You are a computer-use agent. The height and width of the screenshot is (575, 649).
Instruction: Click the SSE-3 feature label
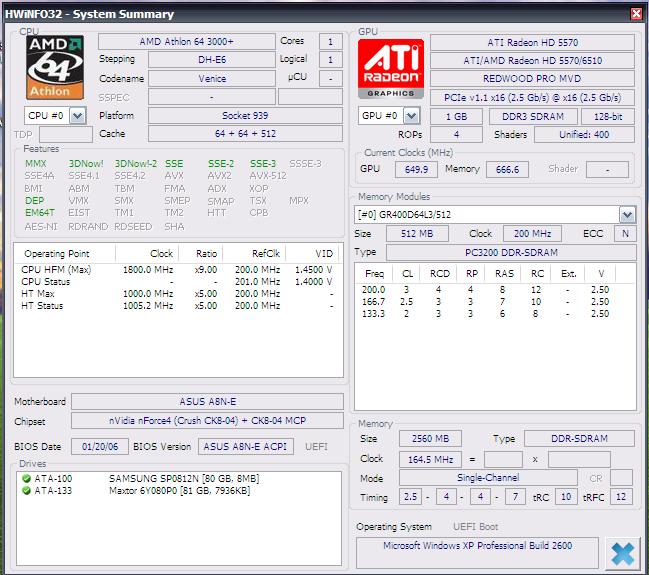click(262, 164)
